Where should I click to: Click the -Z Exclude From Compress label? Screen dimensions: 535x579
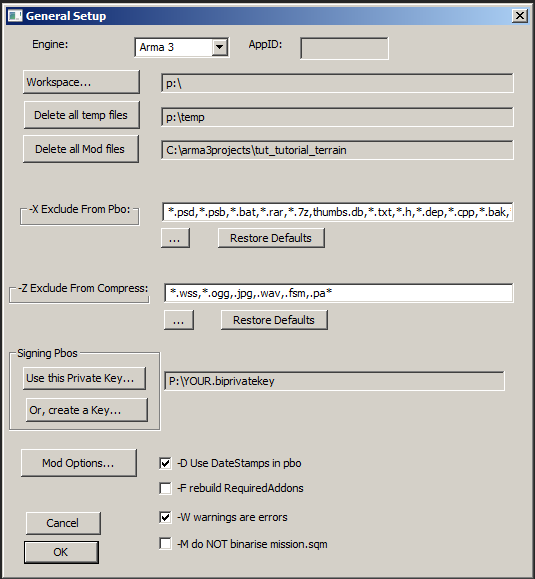point(83,288)
